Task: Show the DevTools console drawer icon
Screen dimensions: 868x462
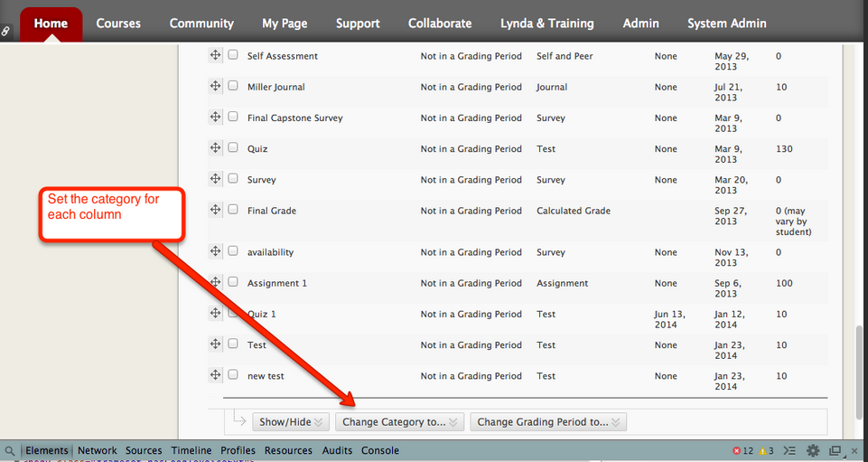Action: click(790, 450)
